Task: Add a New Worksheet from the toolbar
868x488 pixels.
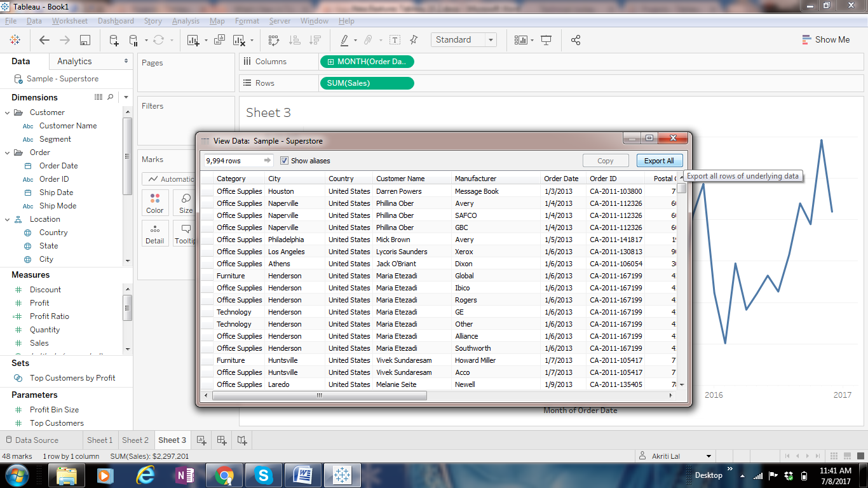Action: pyautogui.click(x=194, y=40)
